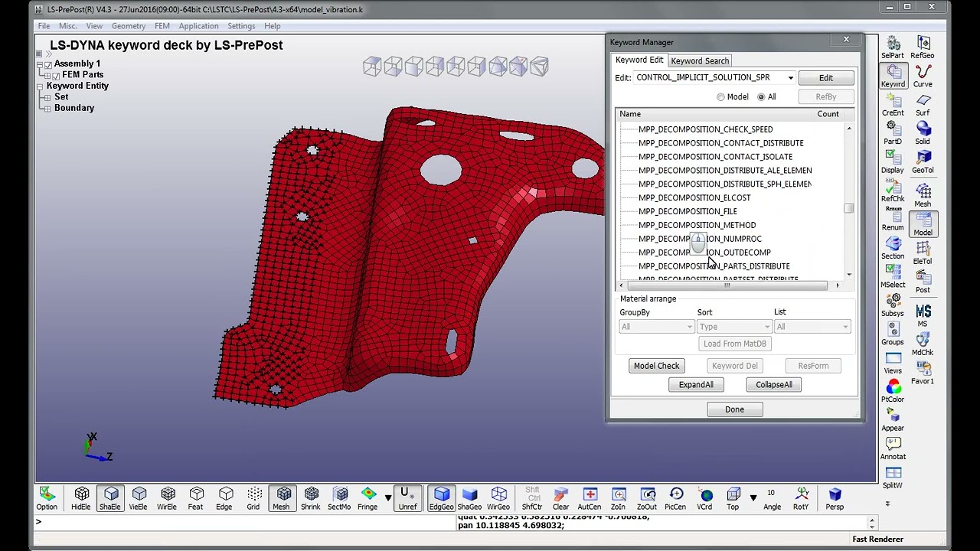Open the GroupBy dropdown
This screenshot has width=980, height=551.
pyautogui.click(x=657, y=327)
